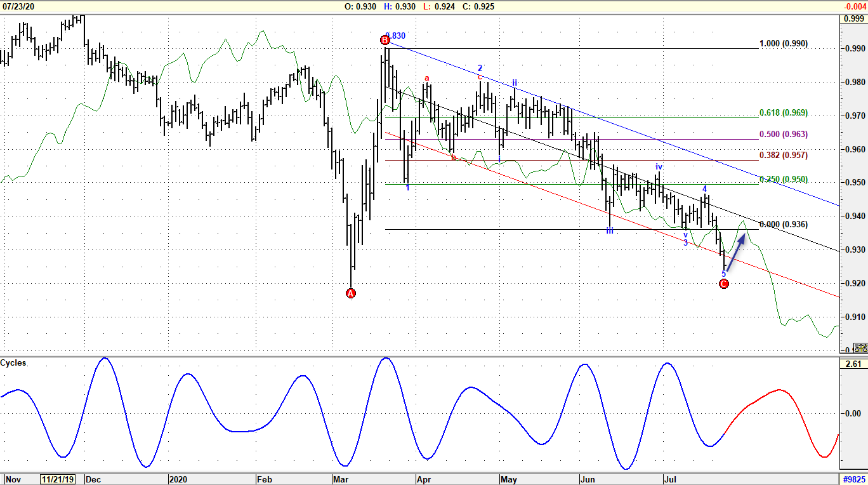Image resolution: width=868 pixels, height=485 pixels.
Task: Select the red circled A wave marker
Action: tap(351, 293)
